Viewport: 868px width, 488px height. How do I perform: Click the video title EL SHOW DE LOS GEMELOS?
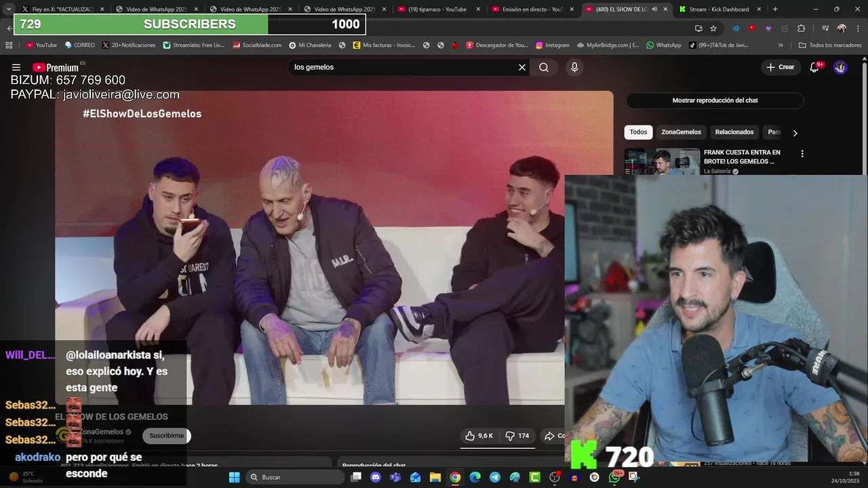(111, 417)
